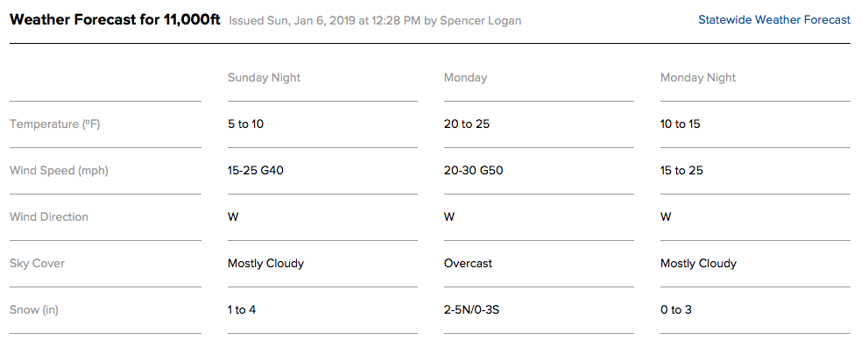868x354 pixels.
Task: Click Monday snow value 2-5N/0-3S
Action: click(471, 309)
